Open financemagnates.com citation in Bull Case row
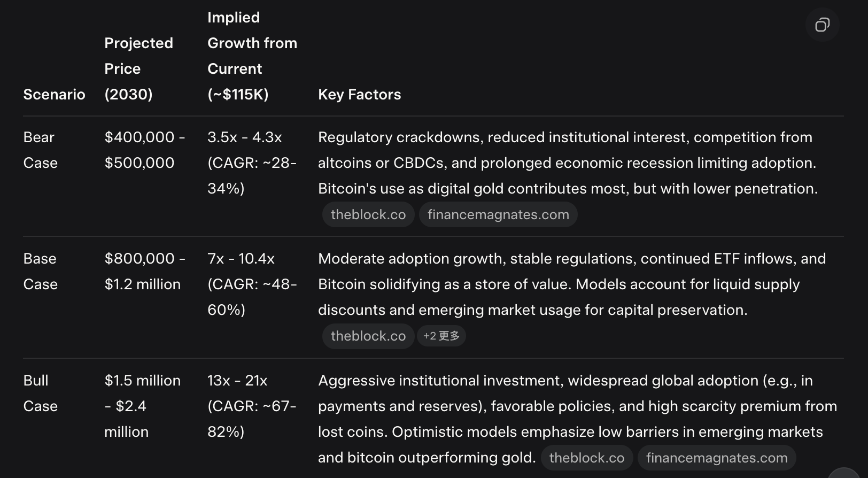The image size is (868, 478). (x=717, y=458)
